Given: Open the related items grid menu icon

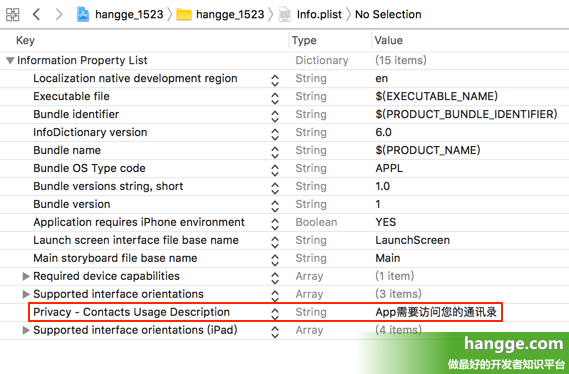Looking at the screenshot, I should coord(13,15).
